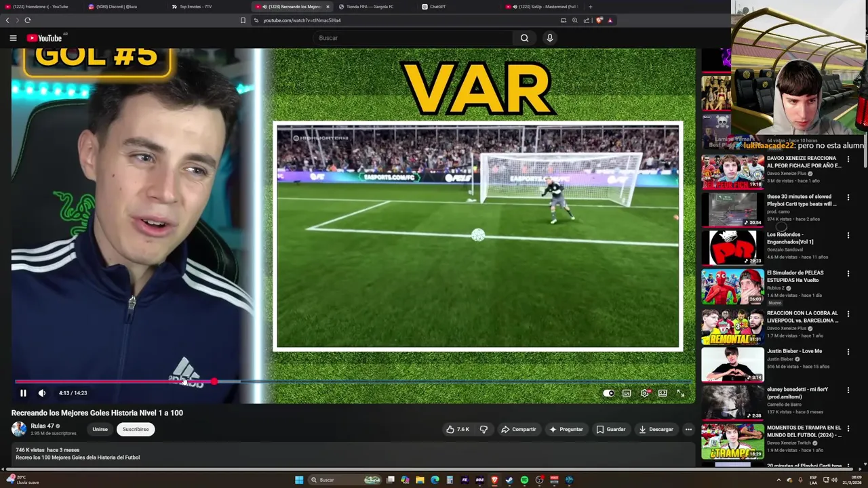This screenshot has width=868, height=488.
Task: Save video with Guardar button
Action: coord(611,429)
